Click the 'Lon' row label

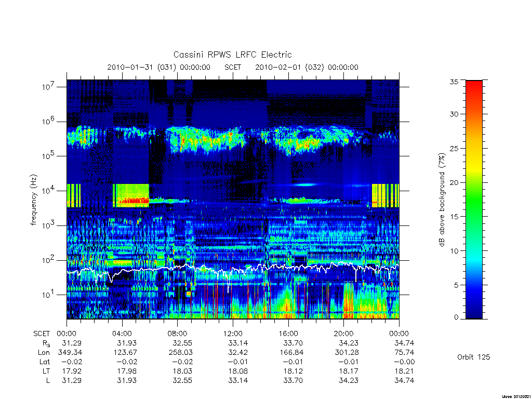point(44,353)
